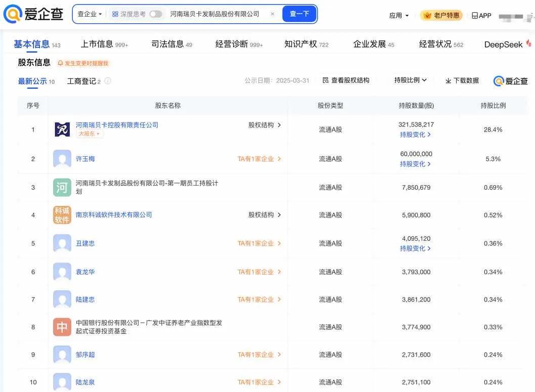This screenshot has width=535, height=392.
Task: Expand the 大股东 tag dropdown
Action: point(90,134)
